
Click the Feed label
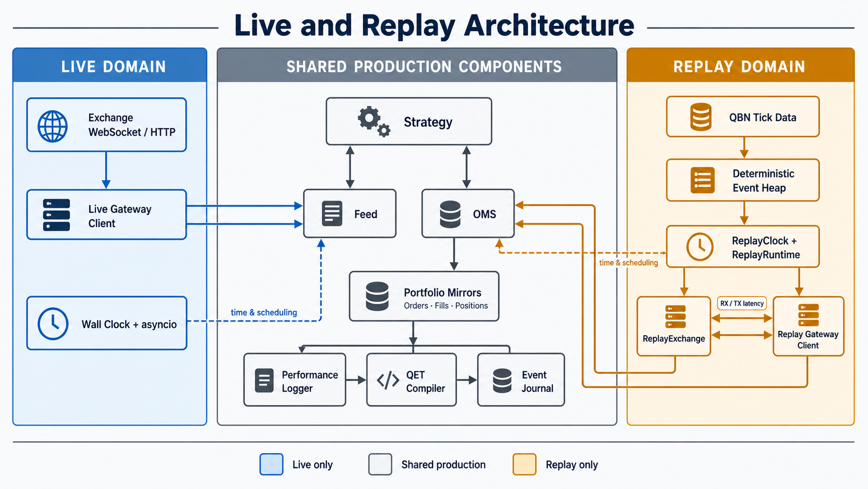pos(365,214)
